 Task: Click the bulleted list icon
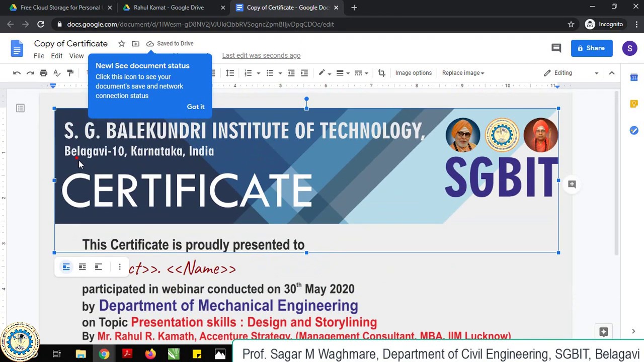tap(270, 73)
